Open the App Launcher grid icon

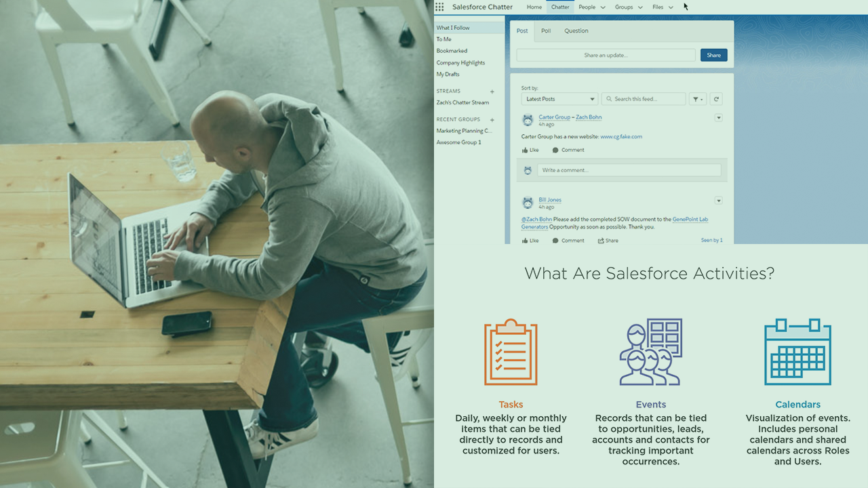[x=439, y=7]
